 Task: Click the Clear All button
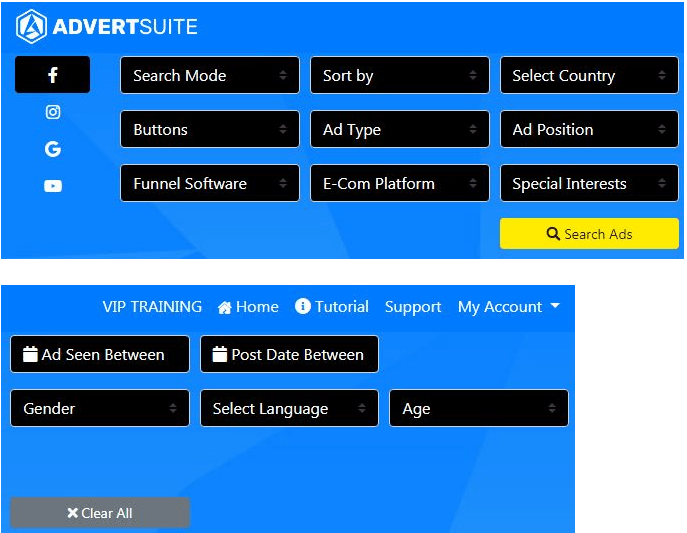pos(100,513)
